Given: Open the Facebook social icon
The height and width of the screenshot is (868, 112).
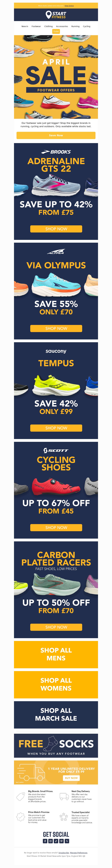Looking at the screenshot, I should coord(45,841).
